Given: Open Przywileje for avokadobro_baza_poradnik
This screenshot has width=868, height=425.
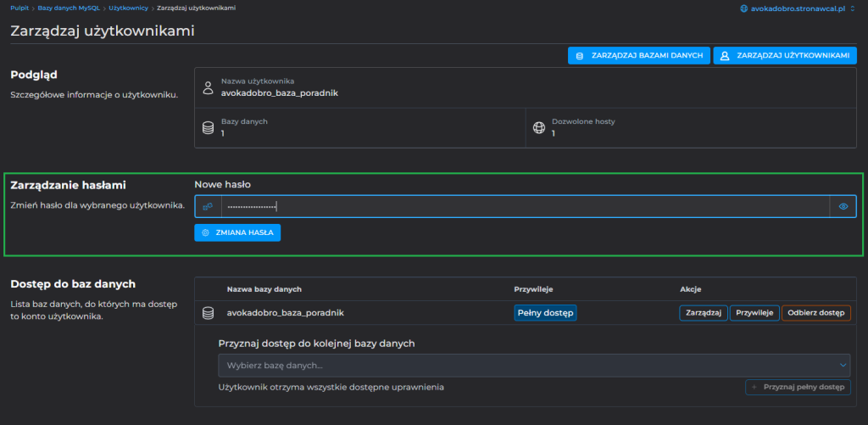Looking at the screenshot, I should click(x=754, y=313).
